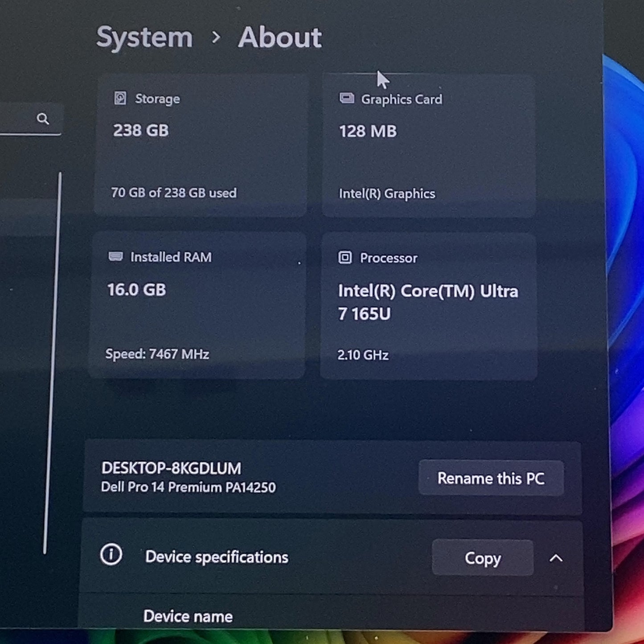Image resolution: width=644 pixels, height=644 pixels.
Task: Click the Installed RAM icon
Action: [116, 256]
